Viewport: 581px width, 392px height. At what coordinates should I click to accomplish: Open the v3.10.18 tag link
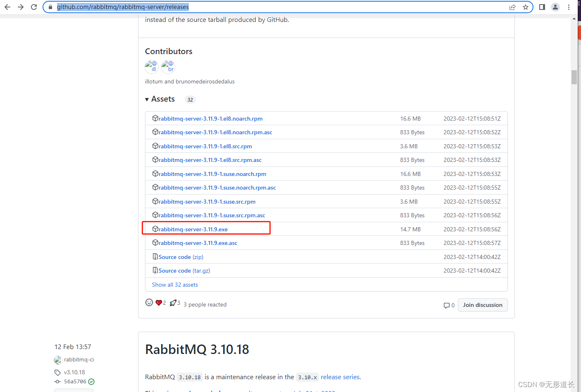tap(74, 372)
